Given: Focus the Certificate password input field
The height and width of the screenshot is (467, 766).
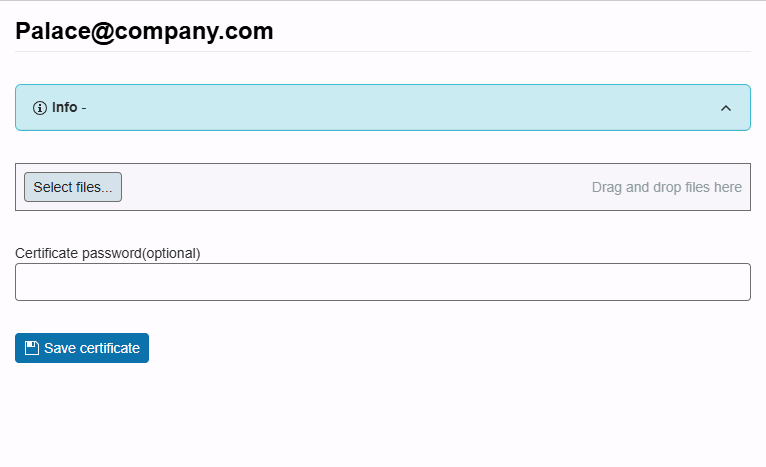Looking at the screenshot, I should point(383,282).
